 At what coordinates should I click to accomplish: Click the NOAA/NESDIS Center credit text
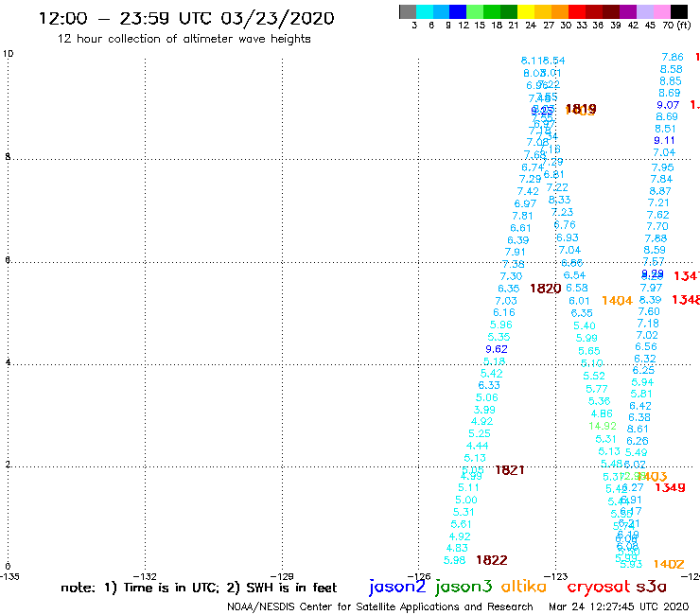click(x=380, y=606)
